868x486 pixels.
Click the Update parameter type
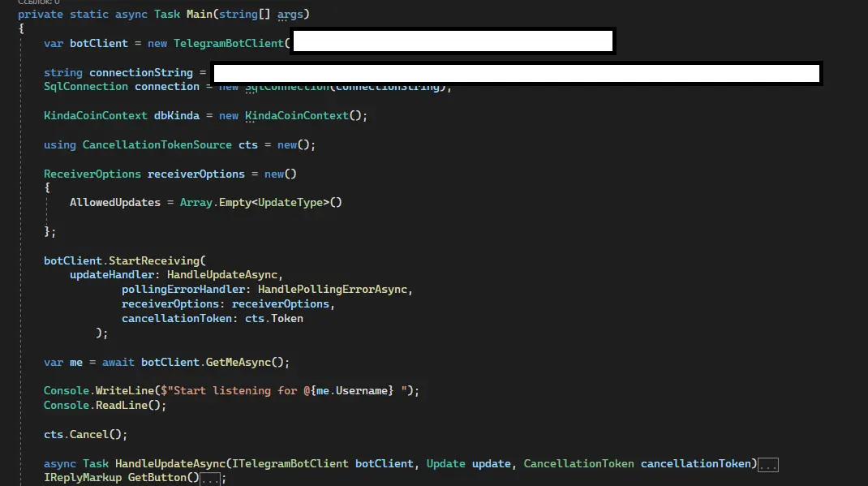click(x=445, y=463)
